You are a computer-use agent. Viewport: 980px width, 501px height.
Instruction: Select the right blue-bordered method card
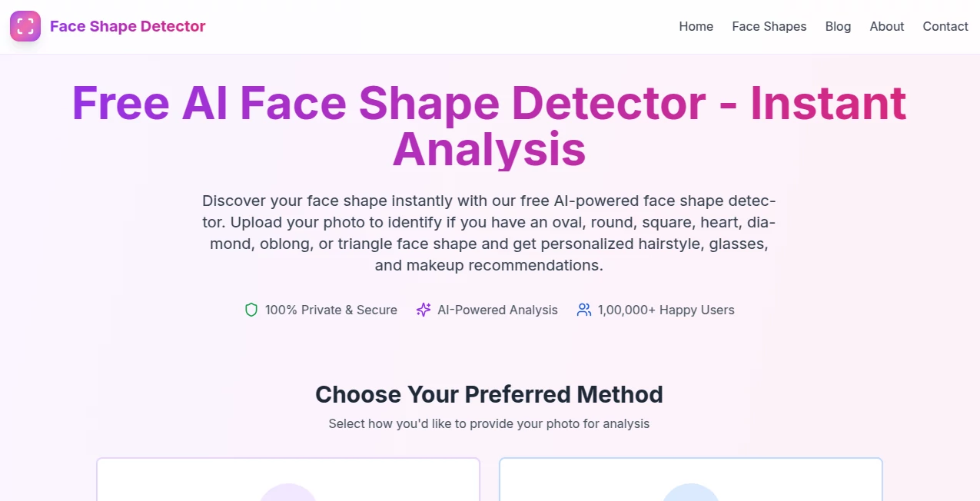click(x=690, y=478)
